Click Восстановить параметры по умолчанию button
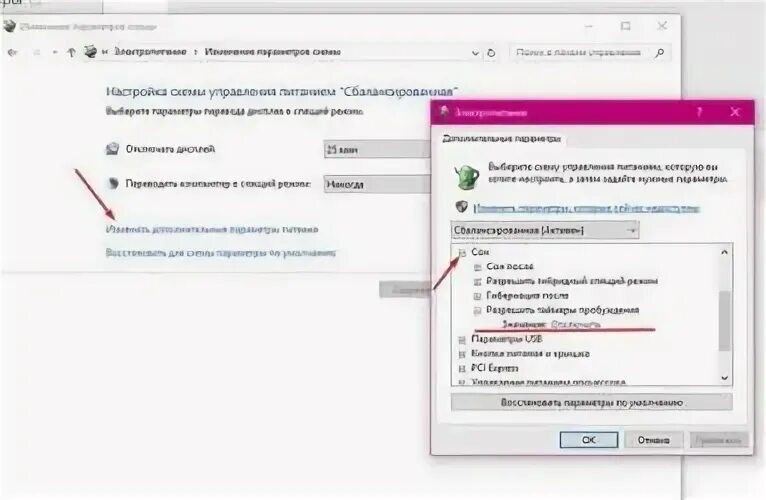This screenshot has height=500, width=766. tap(592, 402)
